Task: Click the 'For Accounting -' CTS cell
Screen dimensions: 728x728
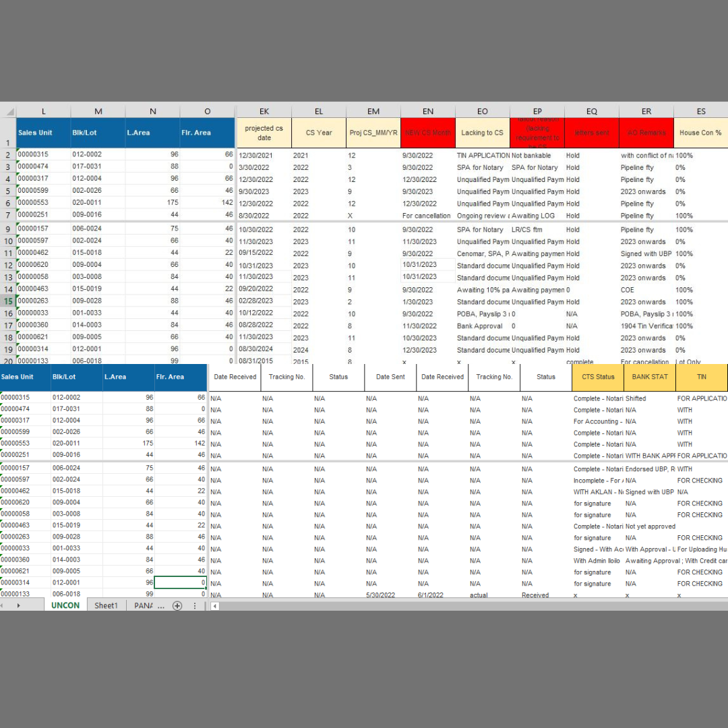Action: [598, 421]
